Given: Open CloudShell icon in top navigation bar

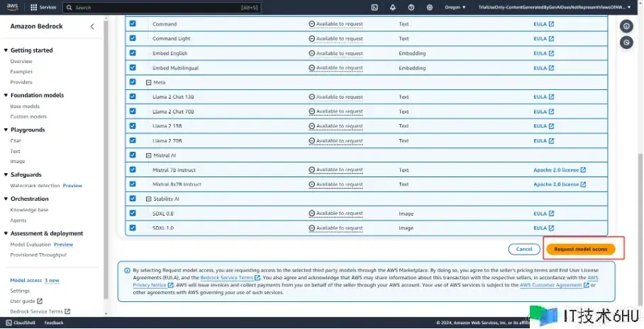Looking at the screenshot, I should (374, 7).
